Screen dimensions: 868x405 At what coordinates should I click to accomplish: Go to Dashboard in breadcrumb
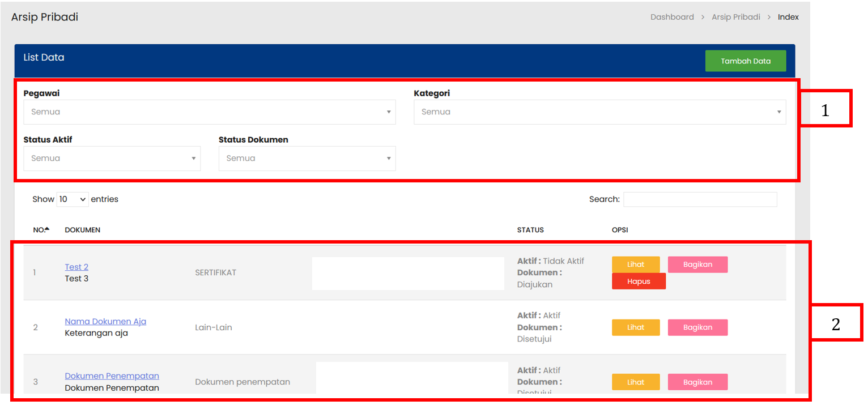pyautogui.click(x=672, y=17)
